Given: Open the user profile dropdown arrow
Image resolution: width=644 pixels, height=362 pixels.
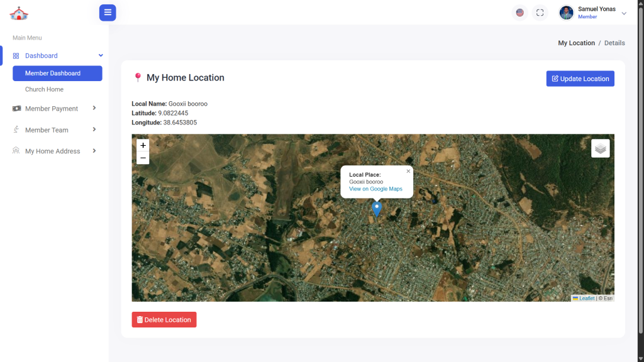Looking at the screenshot, I should 624,13.
